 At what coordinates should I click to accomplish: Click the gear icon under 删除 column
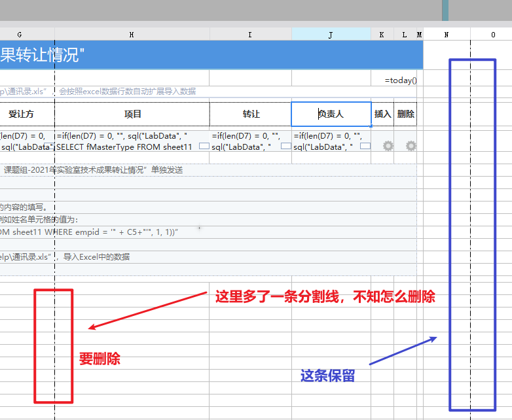[x=411, y=146]
